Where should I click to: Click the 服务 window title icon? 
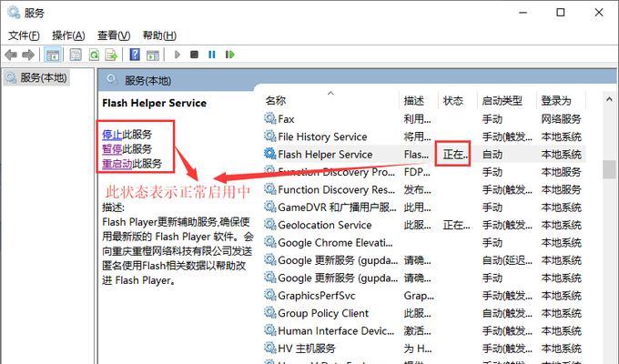tap(14, 13)
